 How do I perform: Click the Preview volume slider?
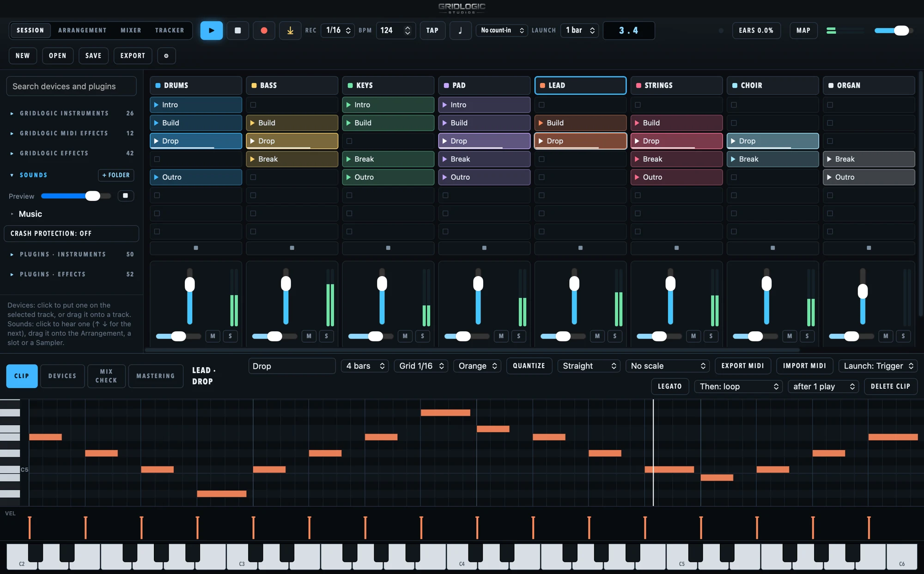click(x=76, y=196)
